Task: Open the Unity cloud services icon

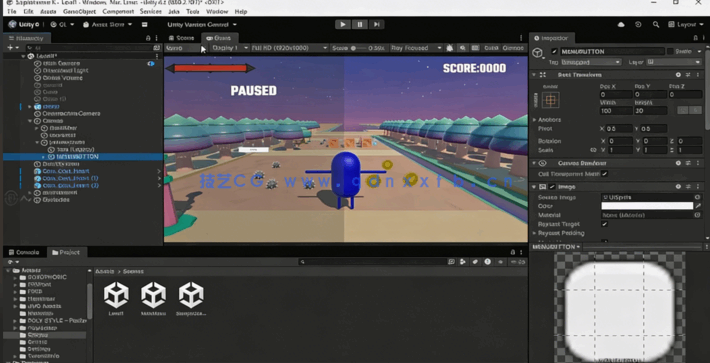Action: tap(621, 24)
